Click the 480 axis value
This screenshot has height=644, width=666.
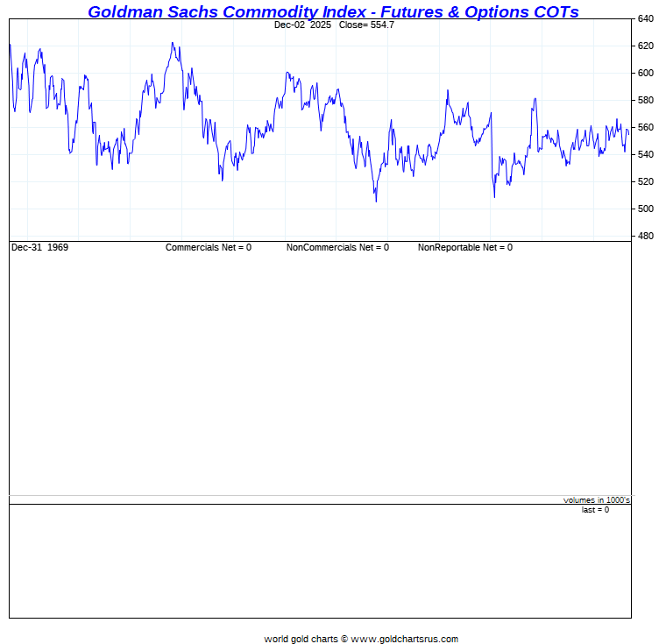click(x=646, y=237)
